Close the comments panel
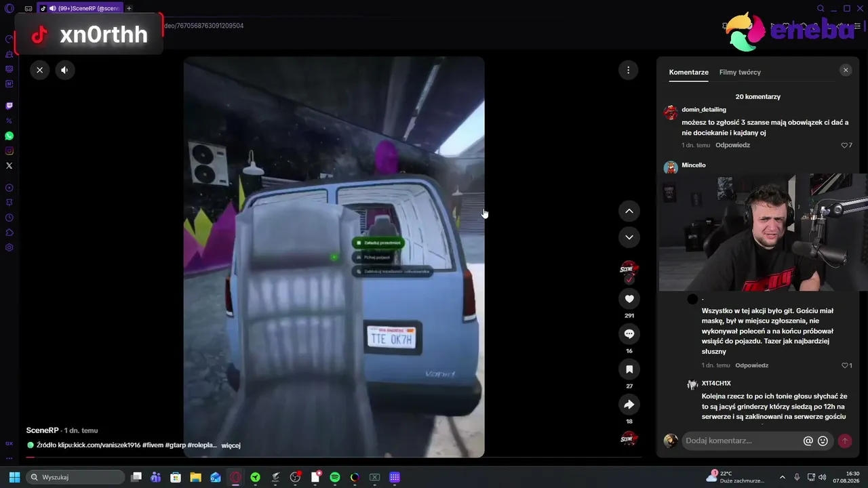 coord(846,70)
